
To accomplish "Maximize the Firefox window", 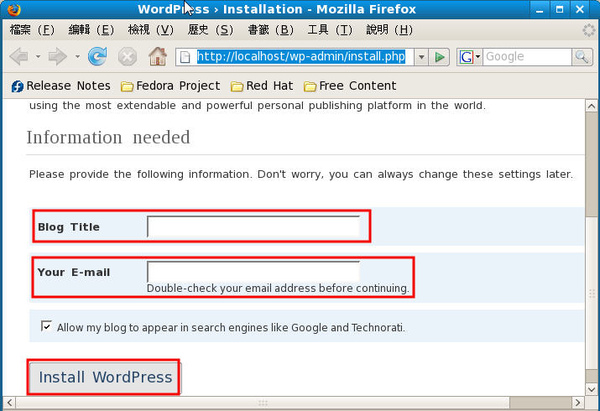I will [559, 9].
